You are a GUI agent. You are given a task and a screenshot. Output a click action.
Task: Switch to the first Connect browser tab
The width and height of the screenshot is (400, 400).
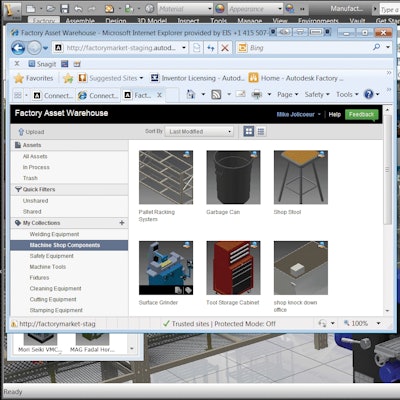53,96
